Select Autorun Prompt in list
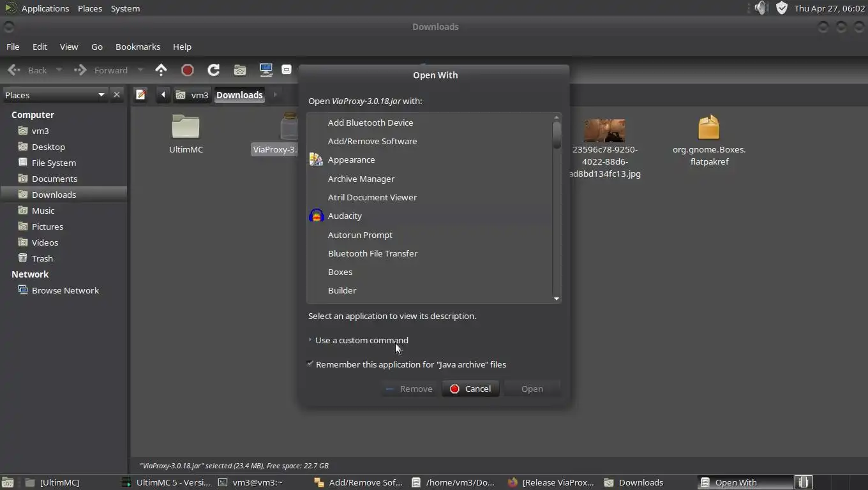Viewport: 868px width, 490px height. [x=430, y=235]
